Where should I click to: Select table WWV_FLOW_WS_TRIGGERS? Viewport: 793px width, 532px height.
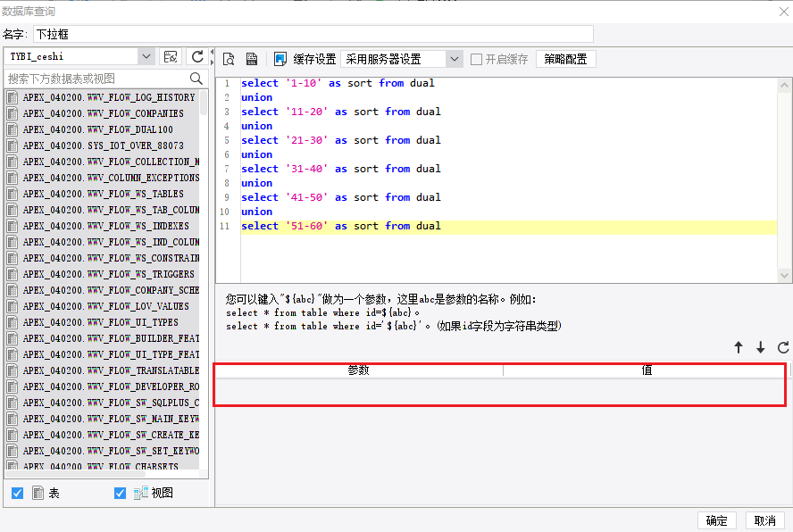108,274
